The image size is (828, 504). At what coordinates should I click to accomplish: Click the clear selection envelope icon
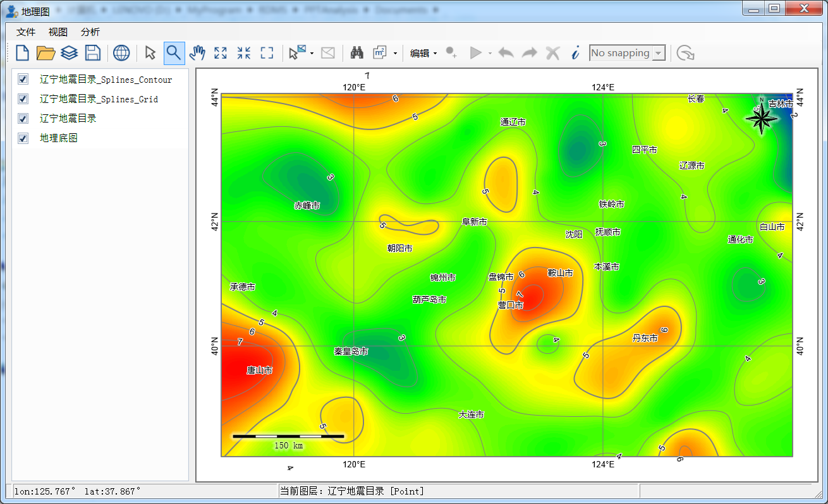coord(327,53)
